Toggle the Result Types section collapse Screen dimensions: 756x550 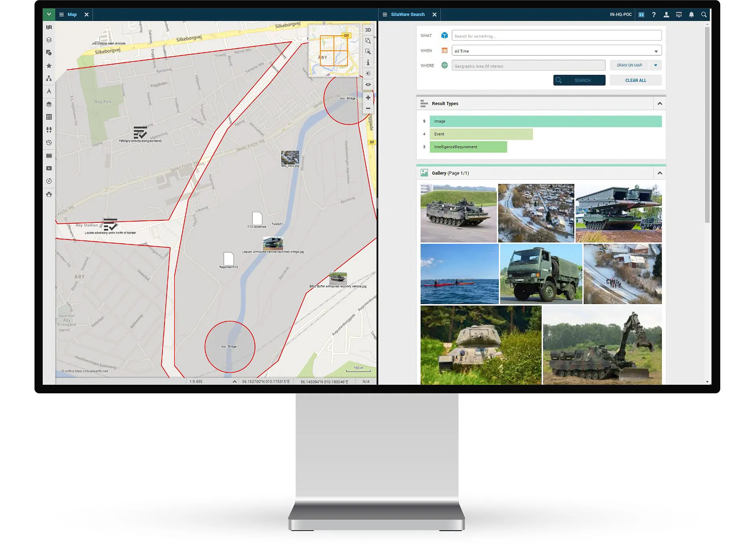(660, 103)
